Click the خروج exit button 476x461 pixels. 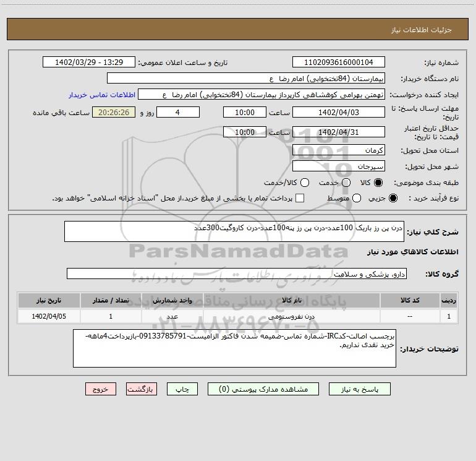(x=101, y=389)
